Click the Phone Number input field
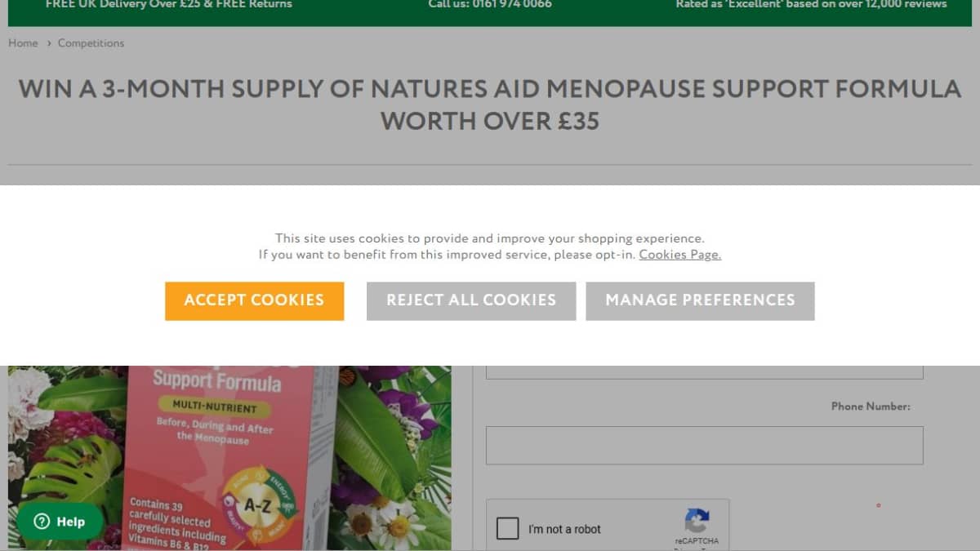The height and width of the screenshot is (551, 980). [704, 445]
